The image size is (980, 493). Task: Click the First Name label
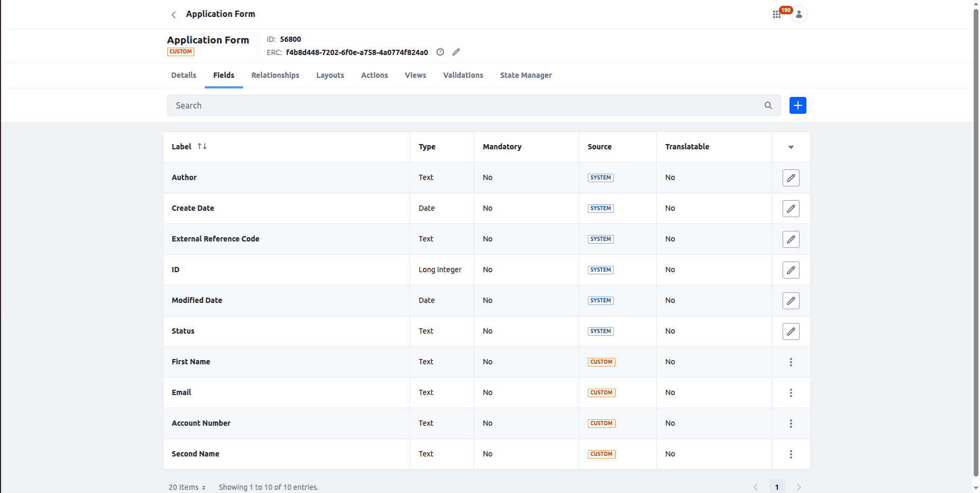(x=191, y=362)
